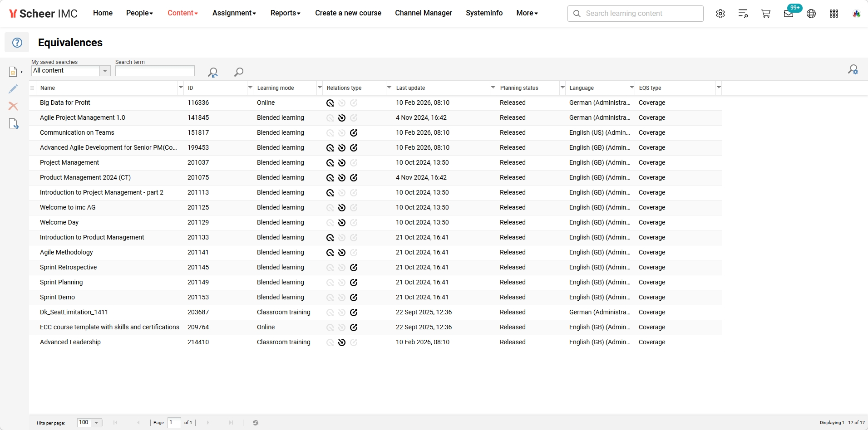This screenshot has width=868, height=430.
Task: Open the list task icon in the header
Action: (743, 14)
